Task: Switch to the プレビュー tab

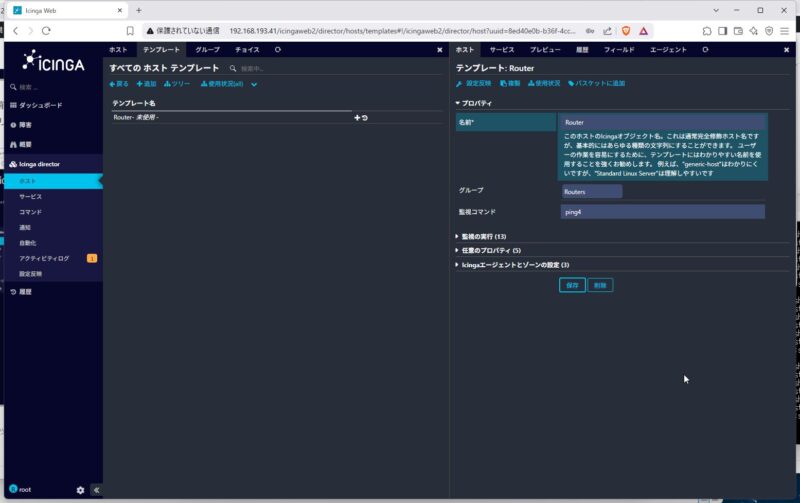Action: (x=545, y=49)
